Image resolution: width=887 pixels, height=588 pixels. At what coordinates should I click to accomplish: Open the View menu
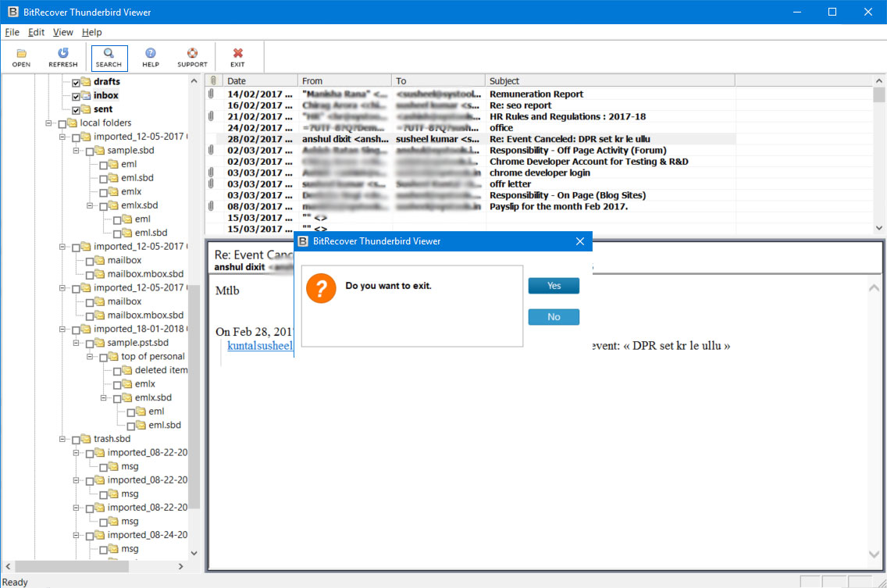pyautogui.click(x=62, y=32)
